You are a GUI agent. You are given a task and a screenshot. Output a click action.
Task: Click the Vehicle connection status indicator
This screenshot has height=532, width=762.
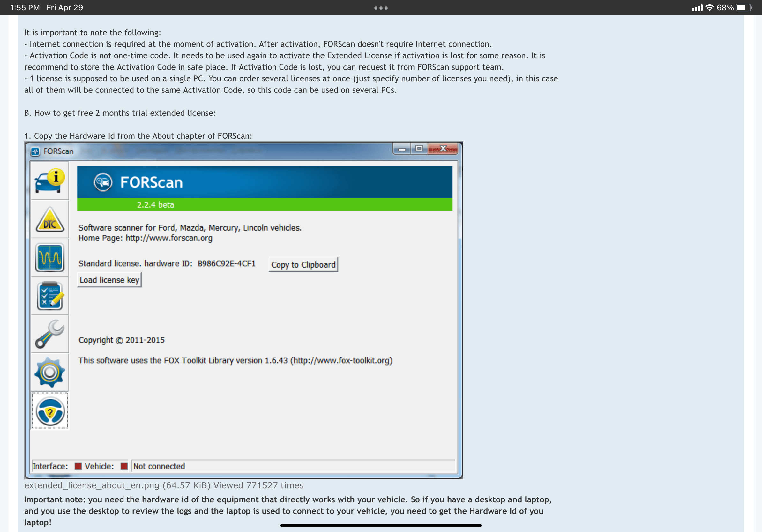(x=124, y=465)
